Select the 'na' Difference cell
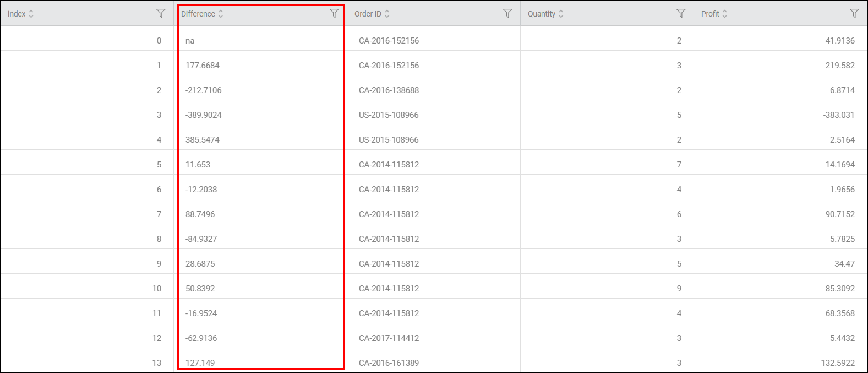 (x=190, y=41)
